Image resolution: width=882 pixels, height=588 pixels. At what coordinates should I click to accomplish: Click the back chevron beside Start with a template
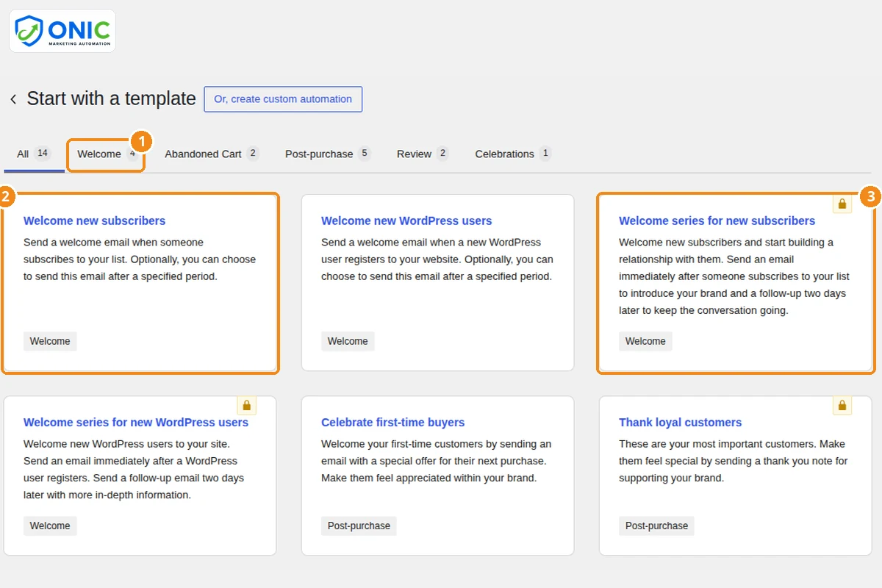[x=13, y=99]
